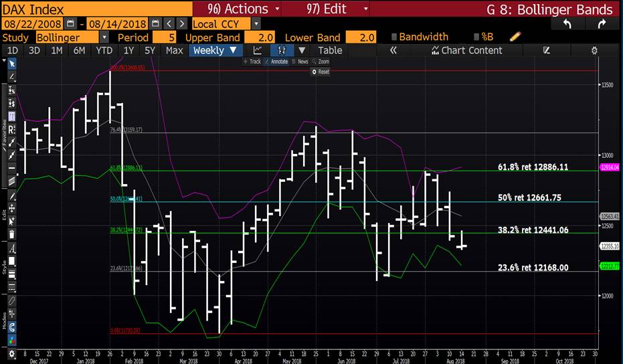The height and width of the screenshot is (364, 623).
Task: Select the percent change measure tool
Action: 12,90
